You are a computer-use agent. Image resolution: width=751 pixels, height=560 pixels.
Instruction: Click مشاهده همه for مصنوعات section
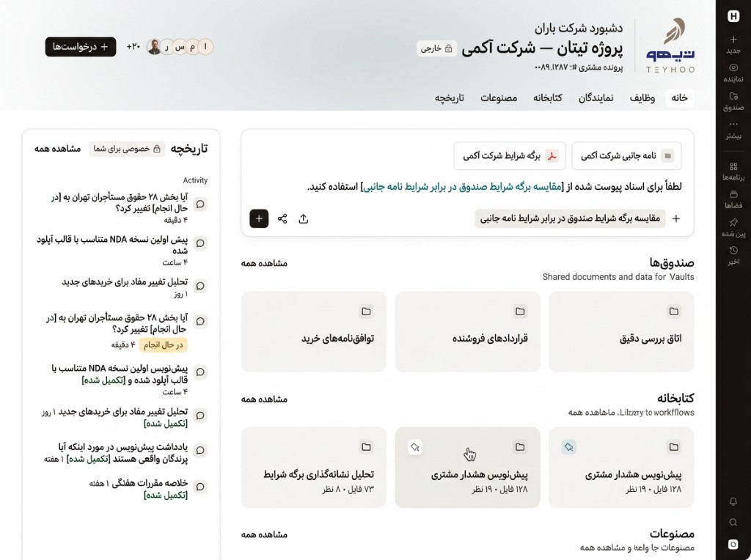[x=264, y=534]
